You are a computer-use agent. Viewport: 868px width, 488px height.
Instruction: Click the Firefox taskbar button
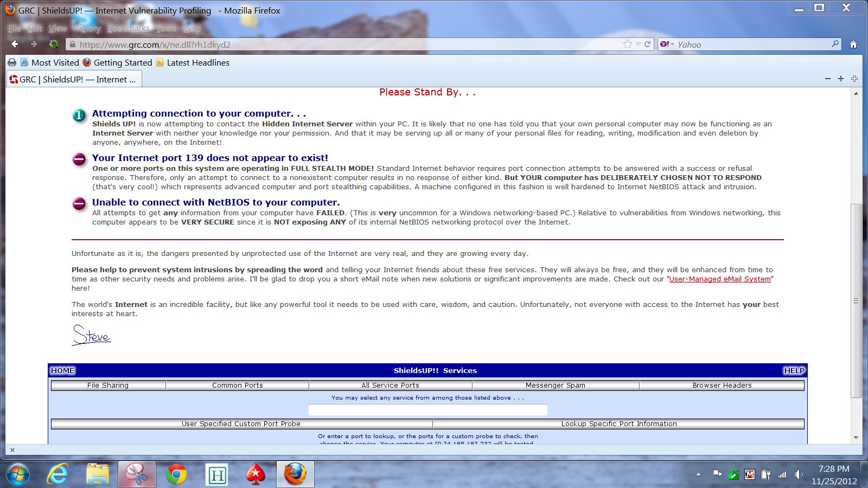[295, 475]
